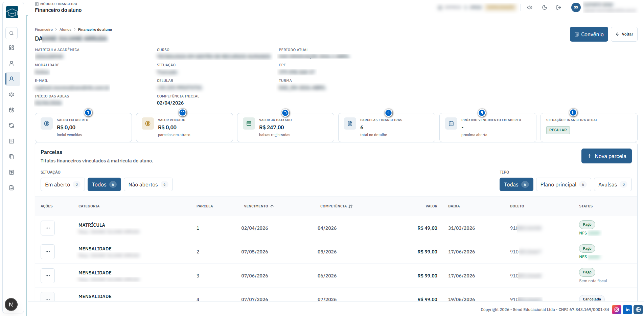
Task: Click the competência cell 06/2026
Action: pyautogui.click(x=327, y=276)
